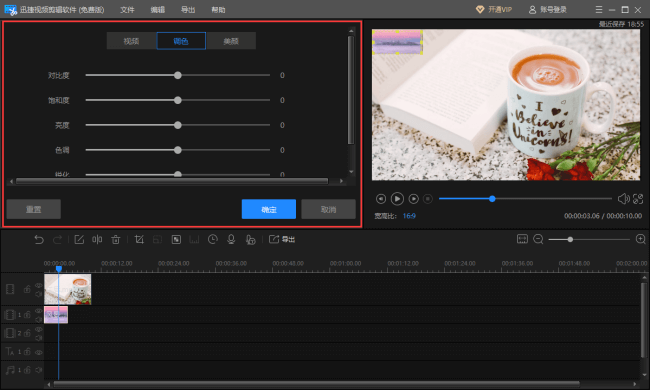The width and height of the screenshot is (650, 390).
Task: Delete the selected clip with the trash icon
Action: coord(116,240)
